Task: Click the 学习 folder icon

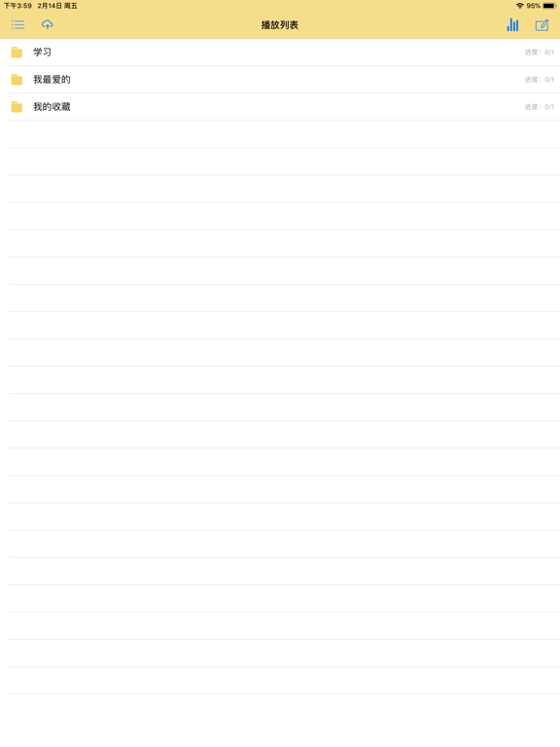Action: 17,52
